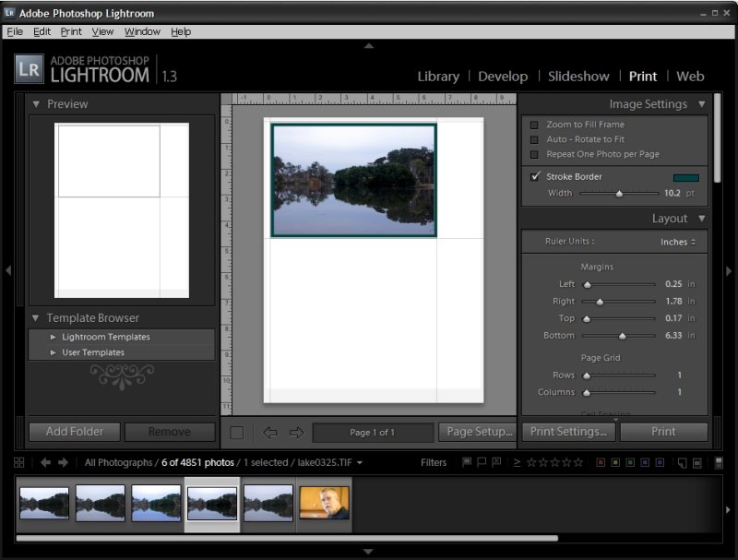Switch to the Develop module
The image size is (738, 560).
point(503,77)
